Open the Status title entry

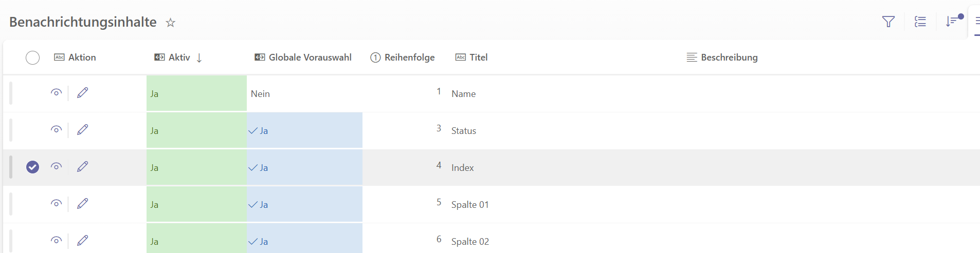(464, 131)
